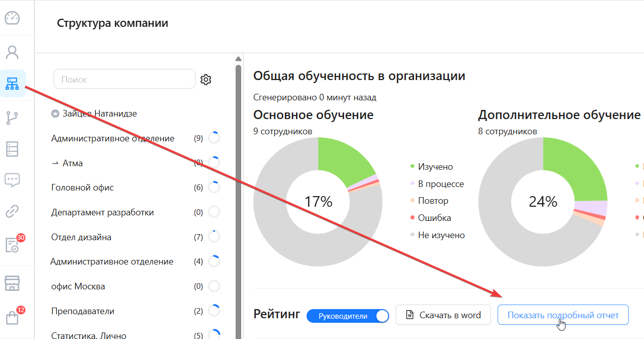Open the server storage sidebar icon
The height and width of the screenshot is (339, 644).
(12, 148)
